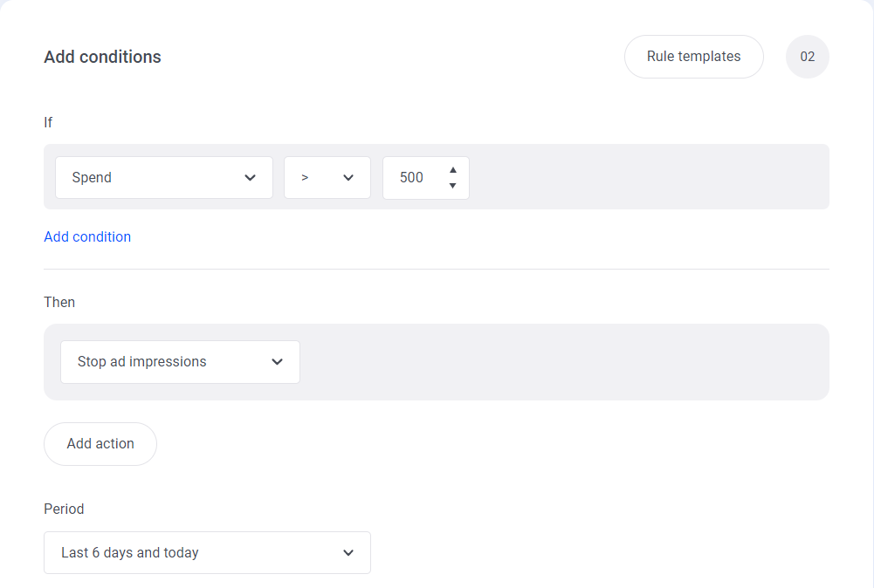Click the 02 step badge
This screenshot has height=588, width=874.
pyautogui.click(x=807, y=57)
